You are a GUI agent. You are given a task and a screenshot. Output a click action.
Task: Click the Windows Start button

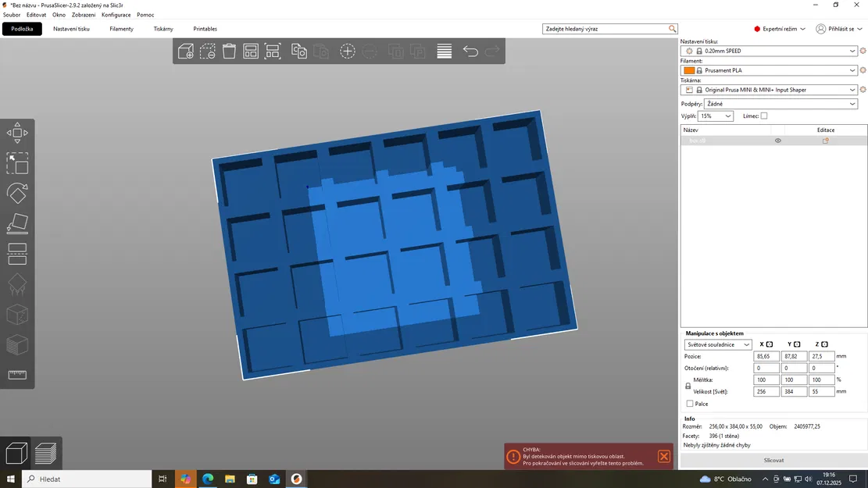tap(10, 479)
